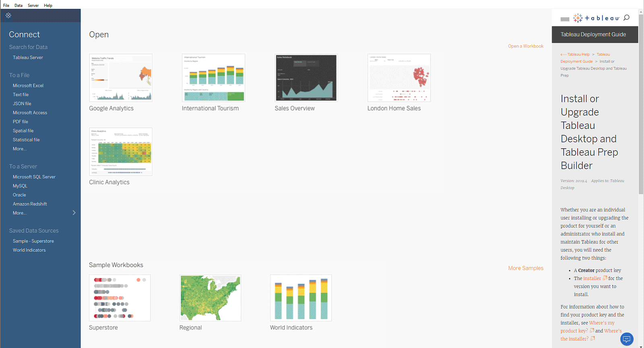This screenshot has height=348, width=644.
Task: Connect to a JSON file
Action: (22, 104)
